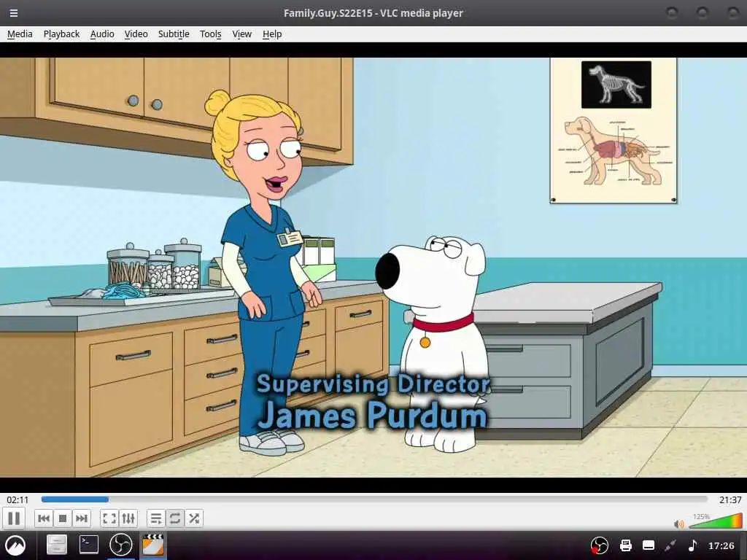Toggle fullscreen video mode

pyautogui.click(x=109, y=518)
